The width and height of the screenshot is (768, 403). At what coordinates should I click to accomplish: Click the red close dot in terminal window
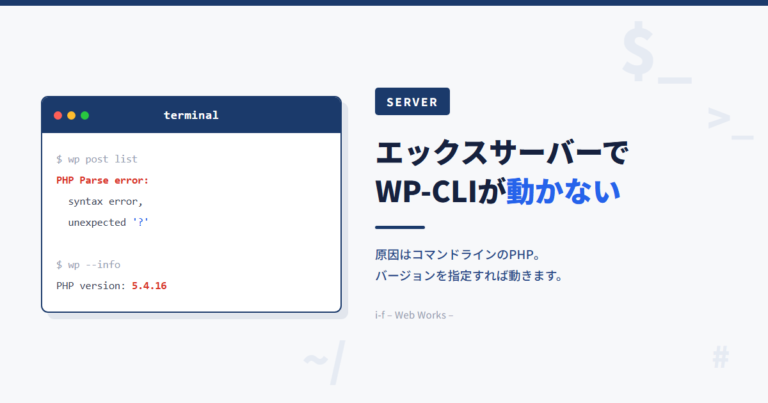pos(58,116)
